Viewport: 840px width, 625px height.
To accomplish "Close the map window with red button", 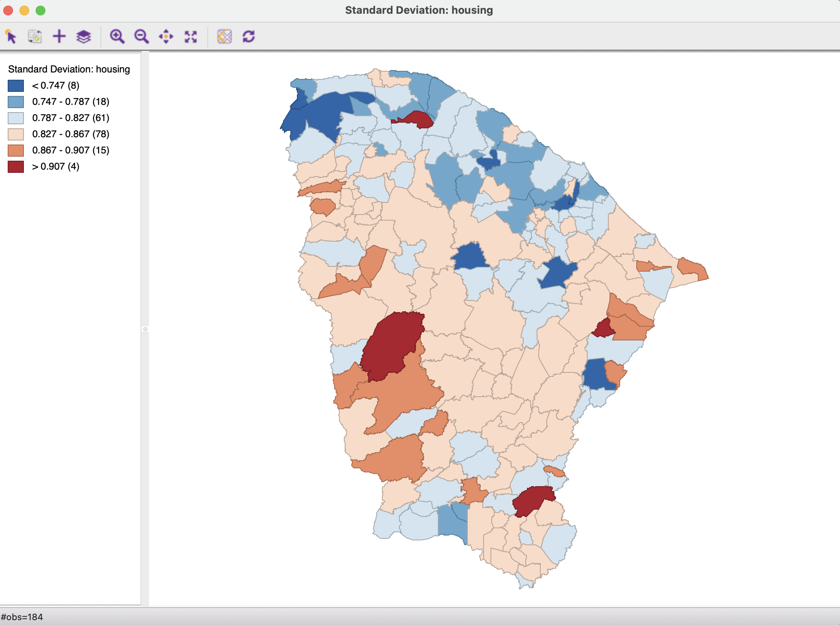I will pos(8,11).
